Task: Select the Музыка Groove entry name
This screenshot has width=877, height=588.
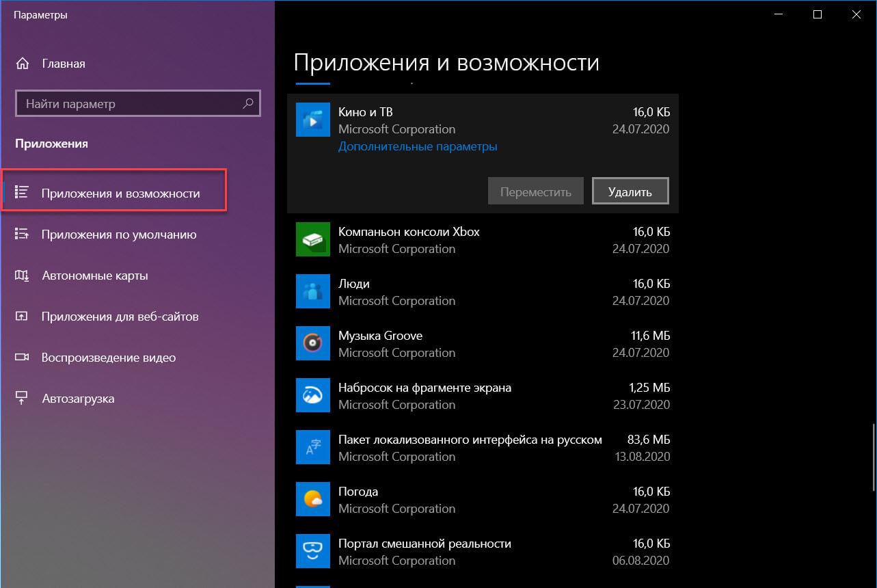Action: [x=380, y=335]
